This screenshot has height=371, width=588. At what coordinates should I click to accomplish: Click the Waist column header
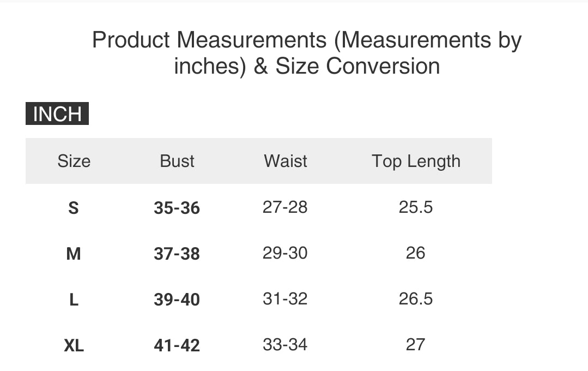click(286, 161)
